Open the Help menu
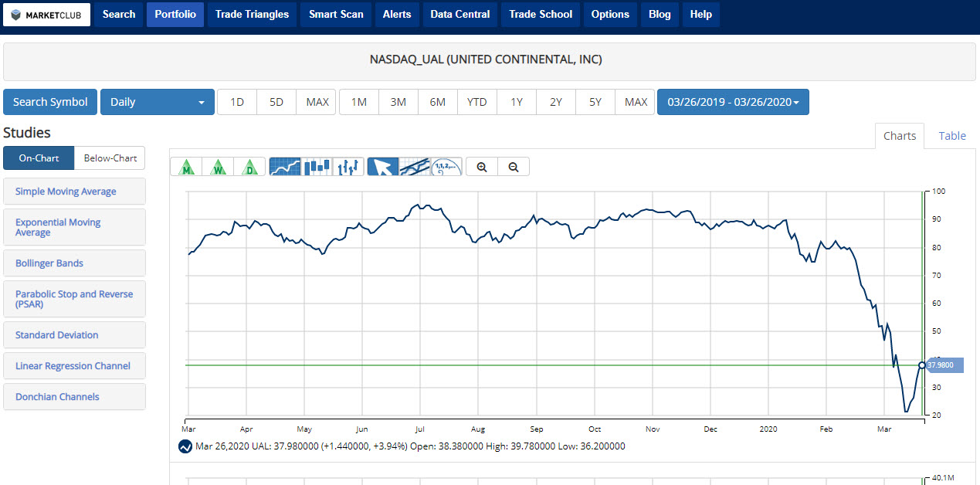The image size is (980, 485). tap(700, 15)
